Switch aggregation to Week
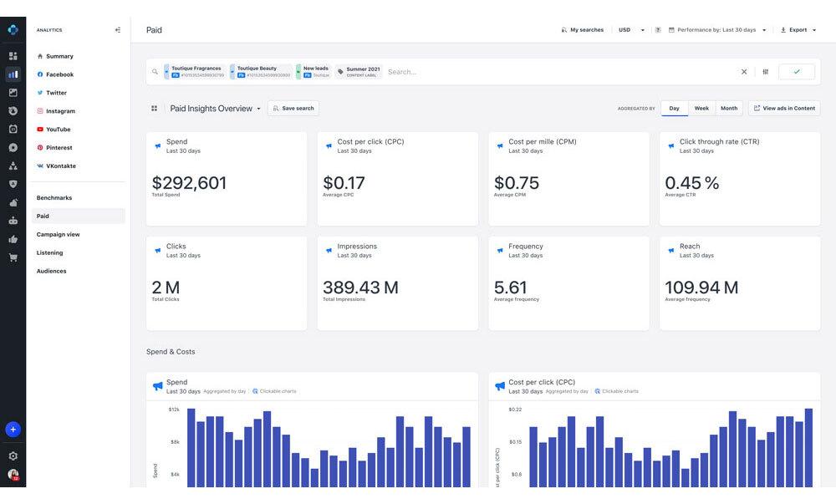The width and height of the screenshot is (836, 504). 701,108
